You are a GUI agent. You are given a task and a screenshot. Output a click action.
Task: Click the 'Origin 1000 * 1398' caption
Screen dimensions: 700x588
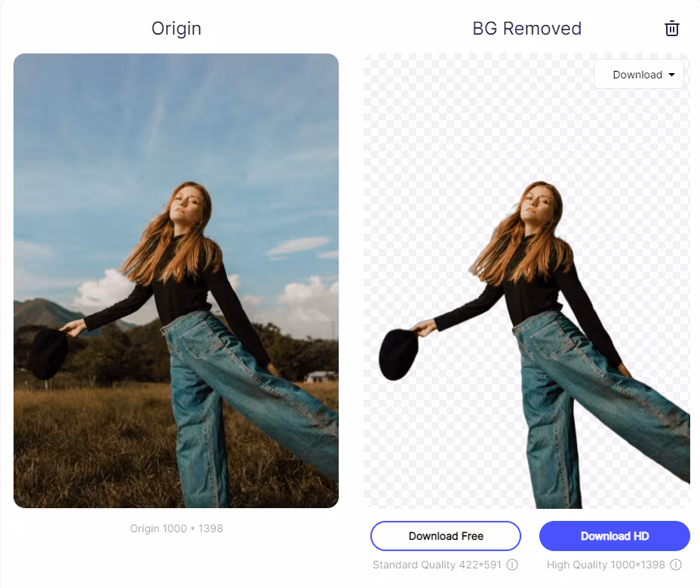pyautogui.click(x=177, y=528)
